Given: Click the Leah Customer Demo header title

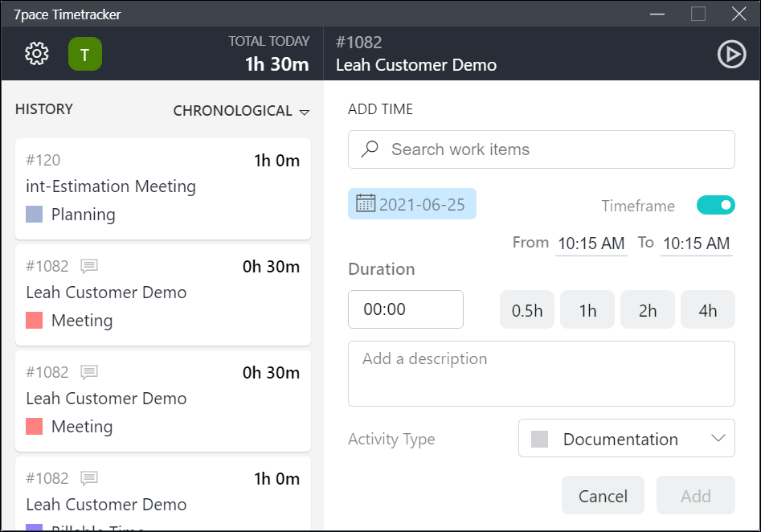Looking at the screenshot, I should pyautogui.click(x=416, y=65).
